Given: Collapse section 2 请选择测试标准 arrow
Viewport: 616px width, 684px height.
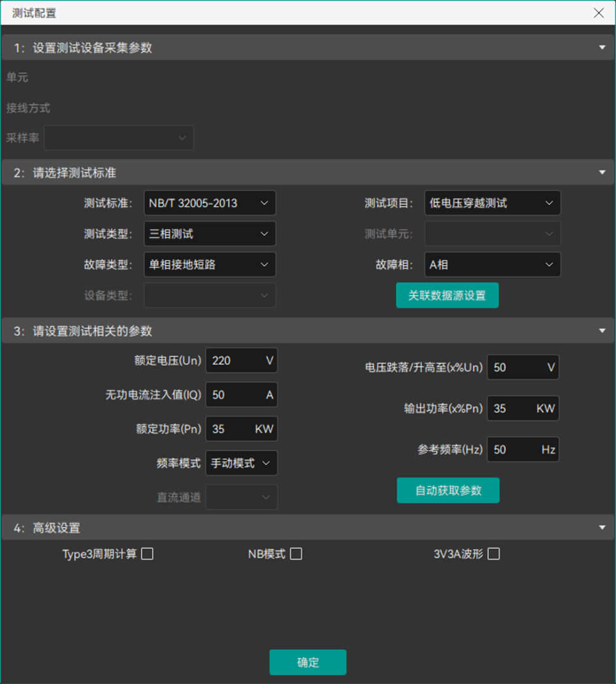Looking at the screenshot, I should (602, 173).
